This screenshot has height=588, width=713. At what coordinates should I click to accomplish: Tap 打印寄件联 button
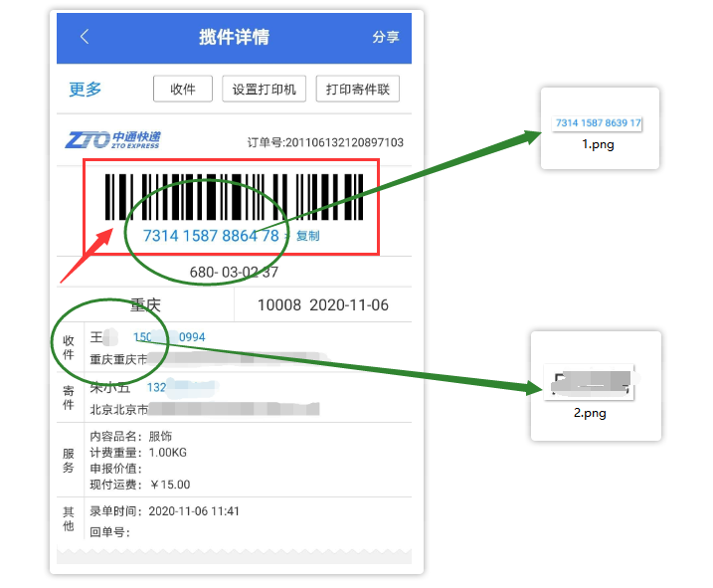pyautogui.click(x=357, y=89)
